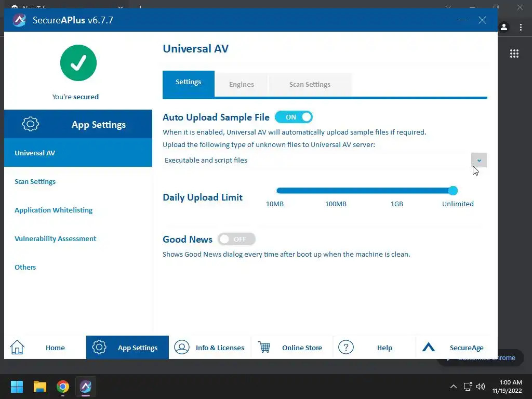
Task: Click the Online Store shopping cart icon
Action: pos(264,347)
